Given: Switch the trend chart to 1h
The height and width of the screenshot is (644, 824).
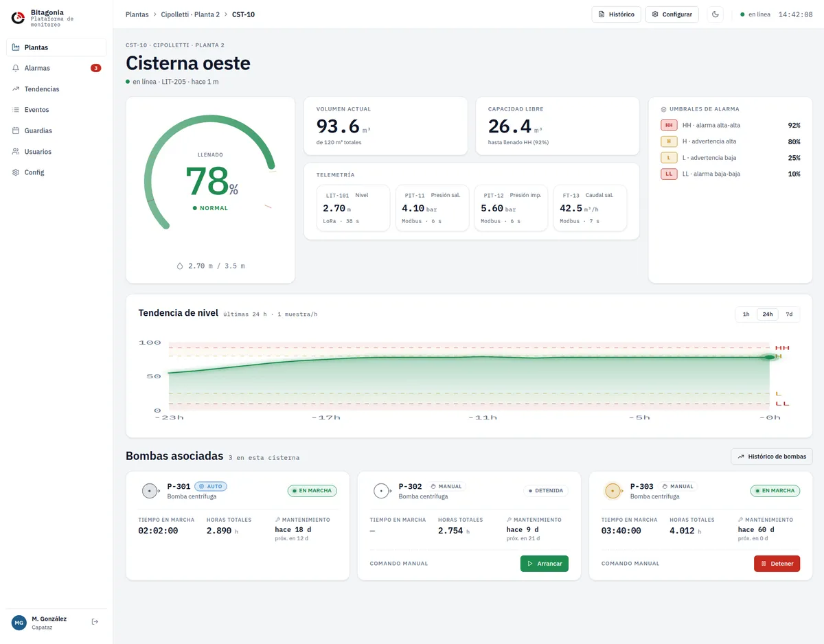Looking at the screenshot, I should coord(746,314).
